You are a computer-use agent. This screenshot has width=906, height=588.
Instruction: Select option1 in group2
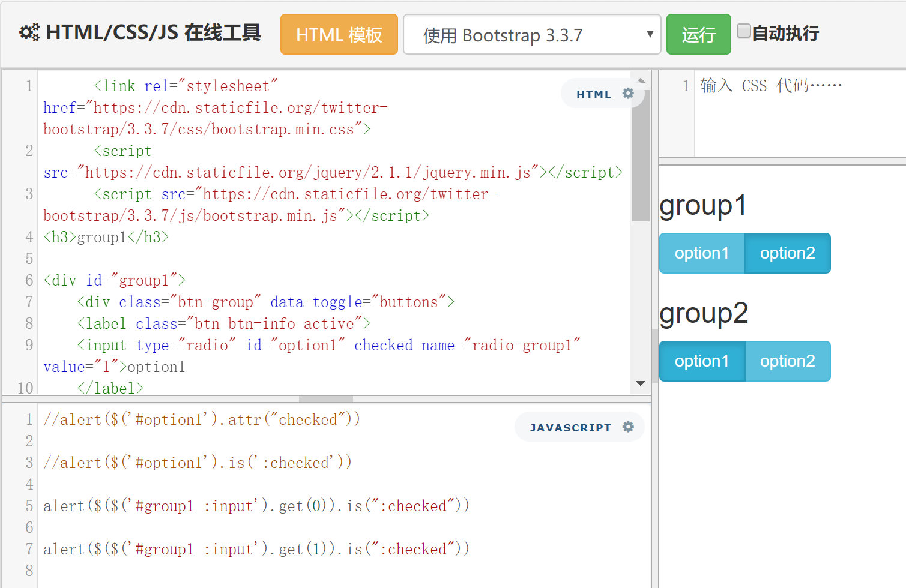702,361
